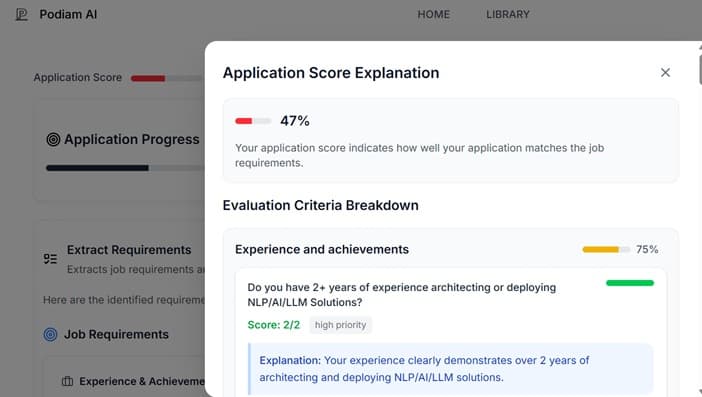Click the Job Requirements target icon

51,334
